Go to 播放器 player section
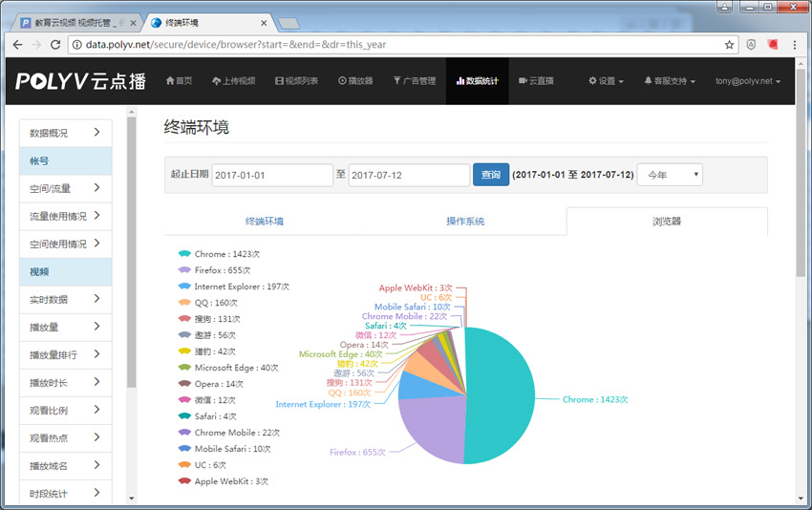Image resolution: width=812 pixels, height=510 pixels. pos(355,81)
